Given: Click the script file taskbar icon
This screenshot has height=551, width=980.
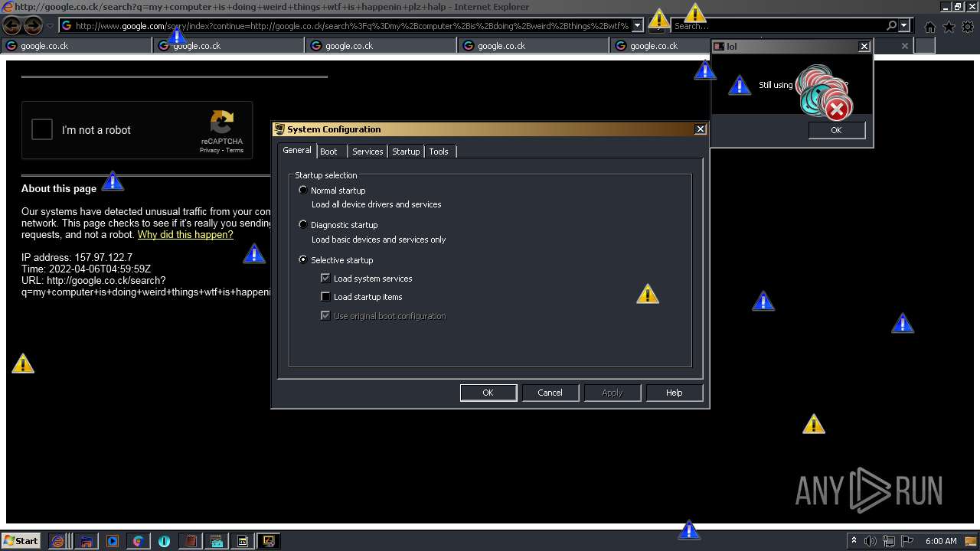Looking at the screenshot, I should pyautogui.click(x=243, y=541).
